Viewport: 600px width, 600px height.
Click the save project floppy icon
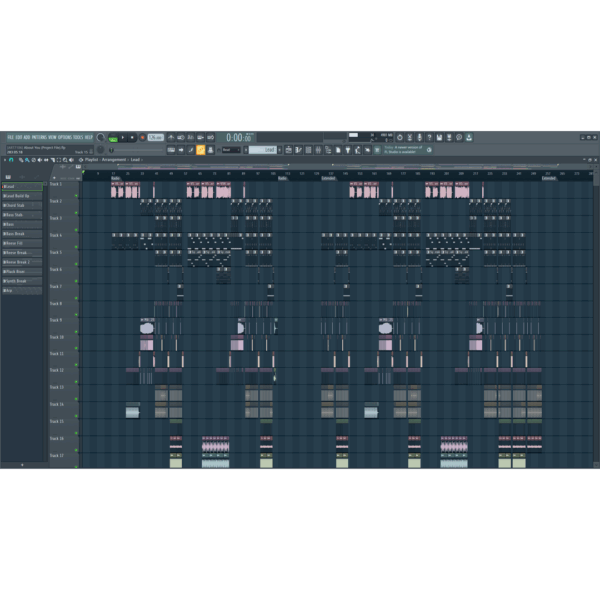[439, 137]
